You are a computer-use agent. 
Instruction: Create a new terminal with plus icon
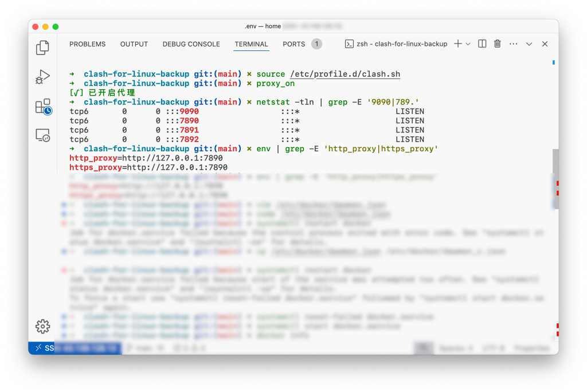[458, 44]
